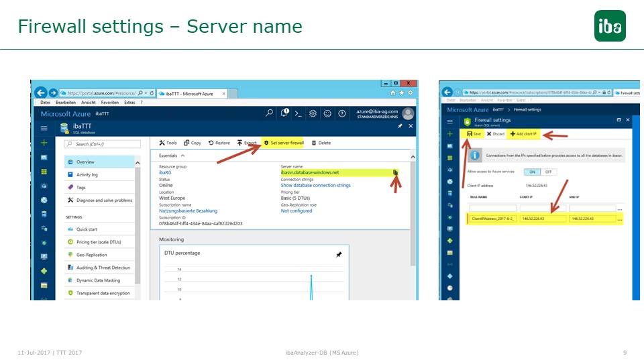
Task: Refresh the page in ibaTTT browser address bar
Action: pyautogui.click(x=152, y=93)
